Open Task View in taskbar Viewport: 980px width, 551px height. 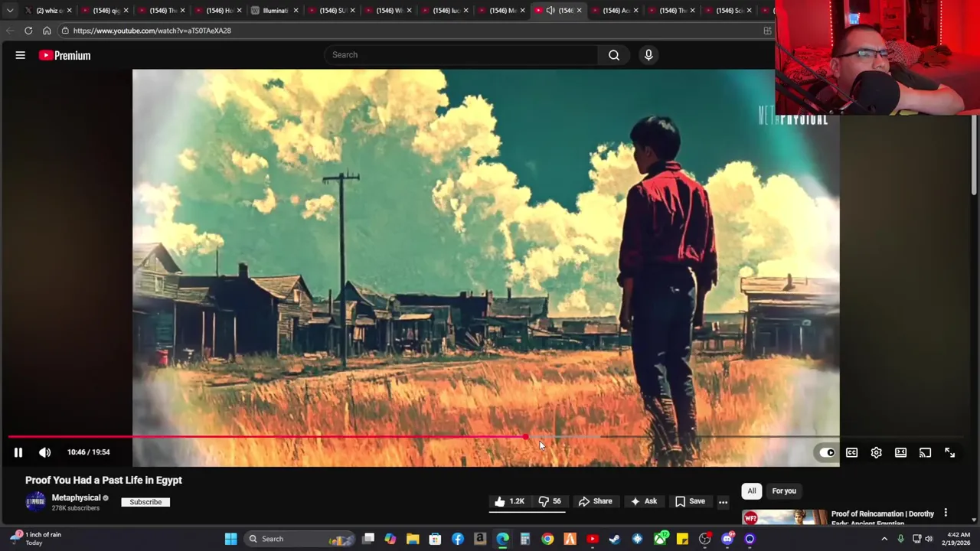click(368, 539)
